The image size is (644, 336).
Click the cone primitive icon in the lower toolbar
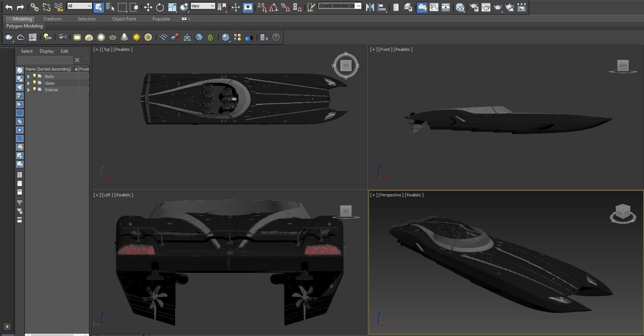tap(125, 37)
